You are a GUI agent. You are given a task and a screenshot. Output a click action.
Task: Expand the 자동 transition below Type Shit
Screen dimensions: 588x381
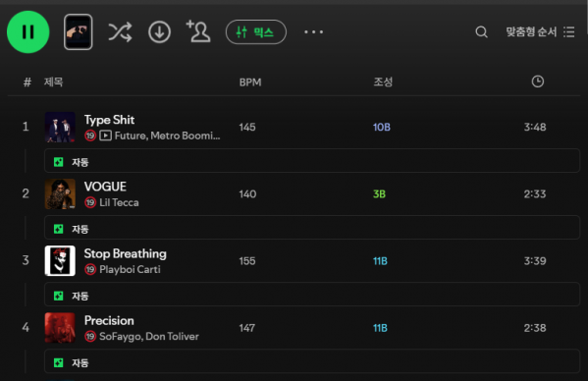click(x=312, y=161)
